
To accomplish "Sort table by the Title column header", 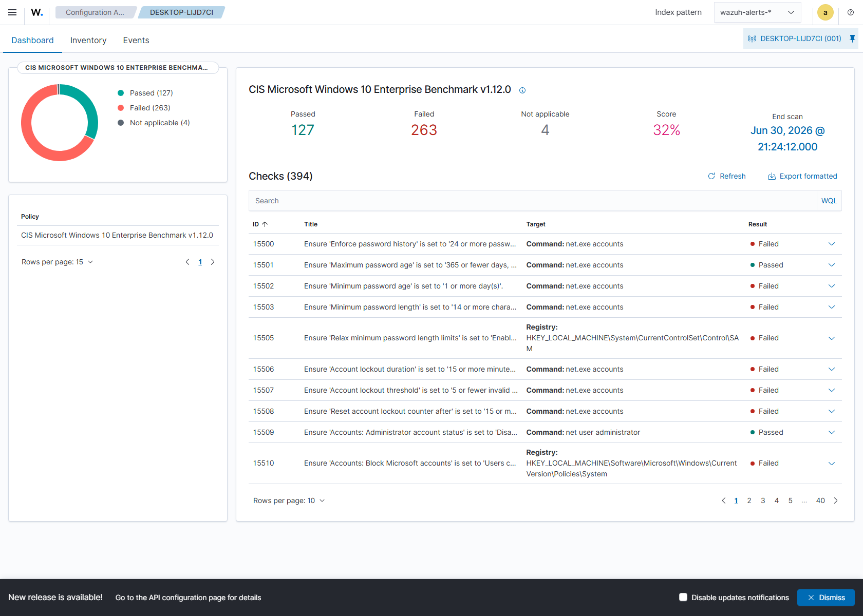I will (x=311, y=224).
